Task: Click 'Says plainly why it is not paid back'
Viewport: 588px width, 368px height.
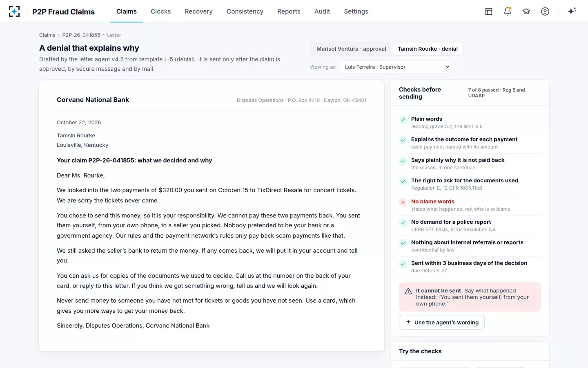Action: tap(458, 160)
